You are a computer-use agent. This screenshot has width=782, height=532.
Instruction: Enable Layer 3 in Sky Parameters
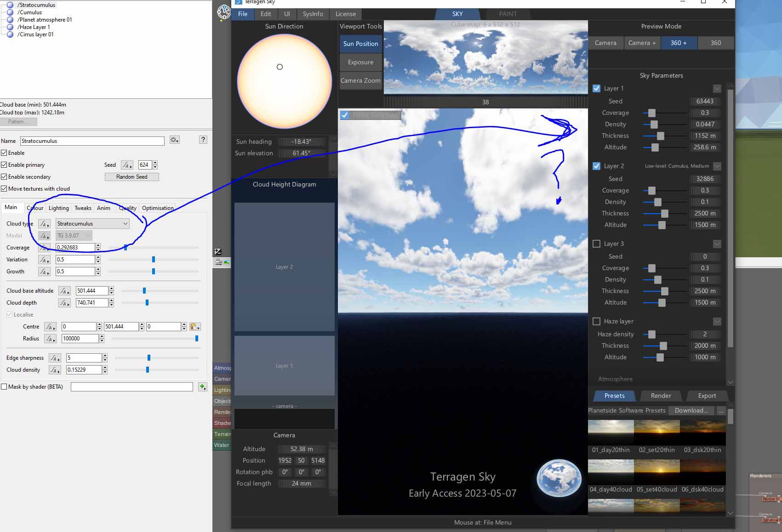596,243
